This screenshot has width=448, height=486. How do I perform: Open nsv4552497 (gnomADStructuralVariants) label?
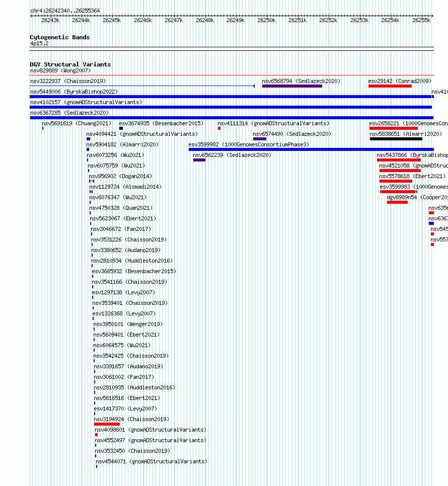tap(151, 440)
